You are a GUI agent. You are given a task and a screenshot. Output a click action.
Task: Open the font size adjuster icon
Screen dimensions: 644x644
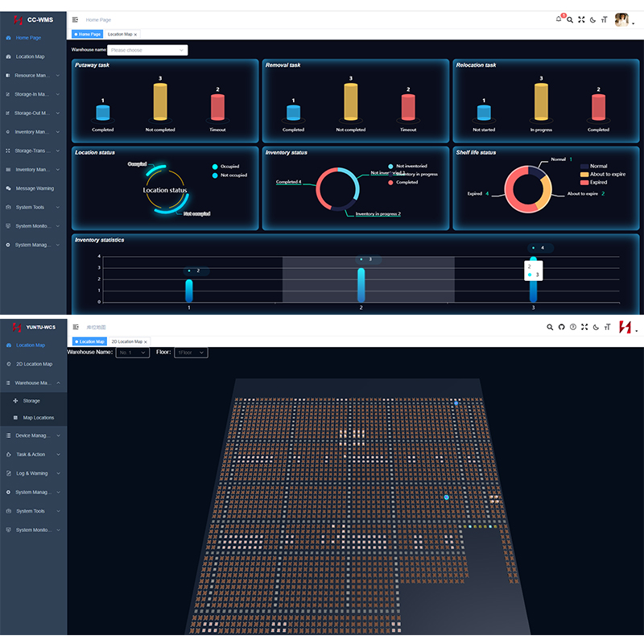pos(605,19)
